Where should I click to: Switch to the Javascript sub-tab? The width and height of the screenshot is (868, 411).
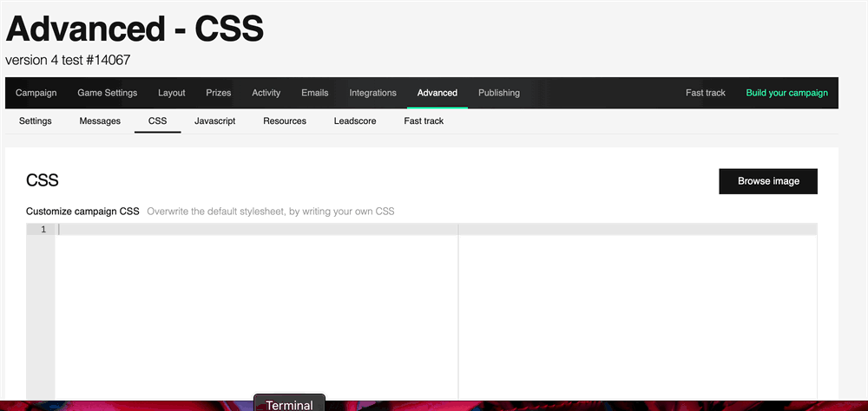[214, 121]
